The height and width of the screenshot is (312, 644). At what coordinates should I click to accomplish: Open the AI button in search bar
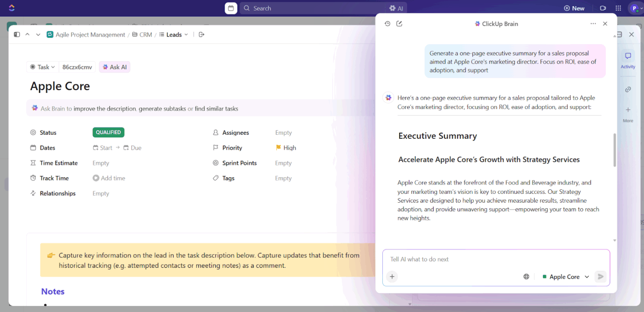click(x=396, y=8)
